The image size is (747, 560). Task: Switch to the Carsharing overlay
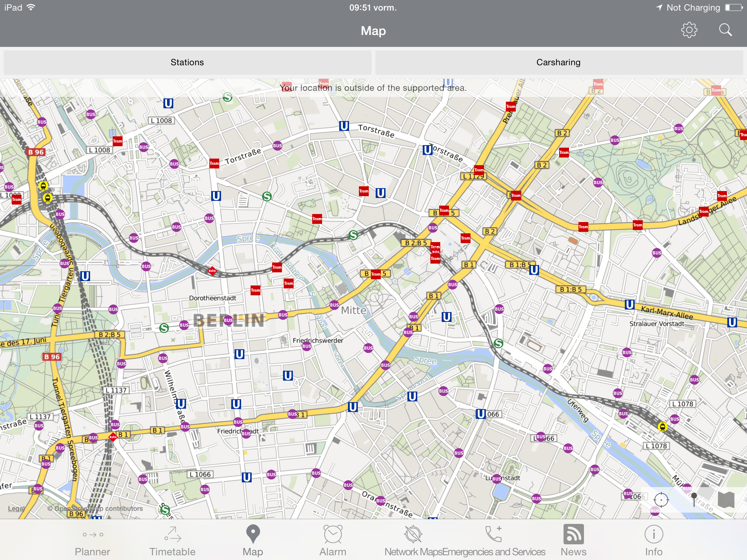(558, 62)
